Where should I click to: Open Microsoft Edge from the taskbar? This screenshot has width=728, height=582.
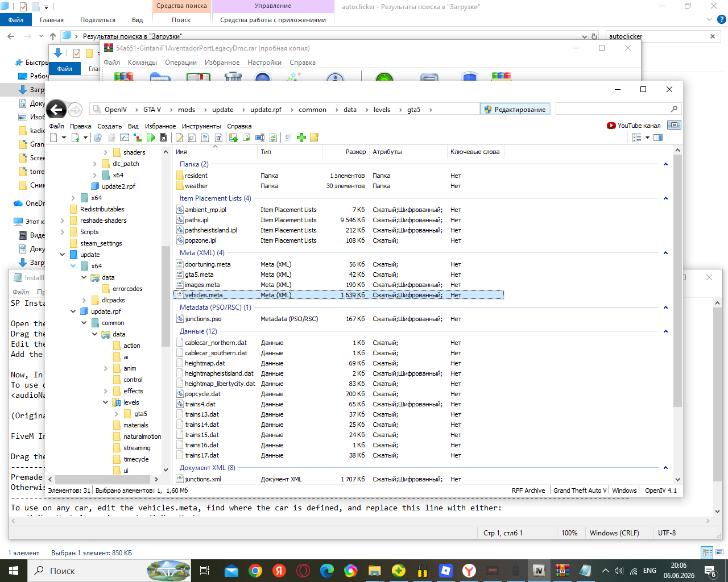pyautogui.click(x=327, y=571)
